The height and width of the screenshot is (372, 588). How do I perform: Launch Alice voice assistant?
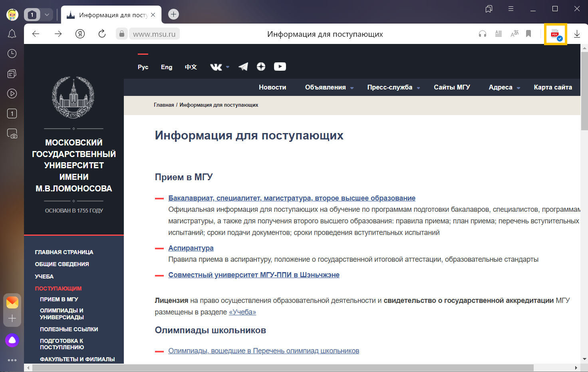click(12, 340)
